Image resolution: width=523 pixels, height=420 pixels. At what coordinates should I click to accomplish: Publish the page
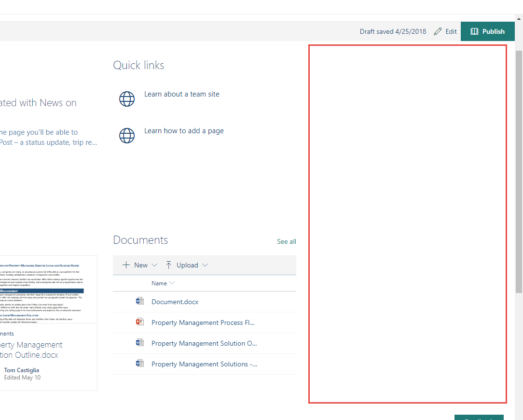pos(488,31)
